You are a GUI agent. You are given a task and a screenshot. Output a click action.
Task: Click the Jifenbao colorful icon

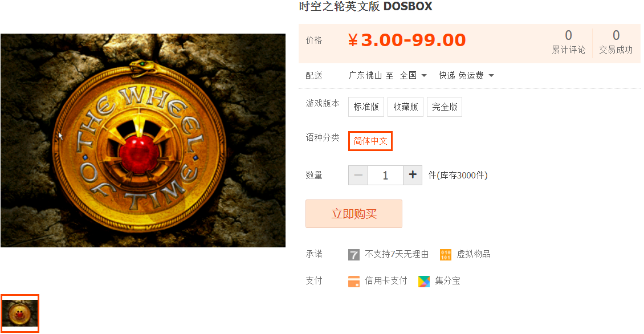pyautogui.click(x=424, y=282)
